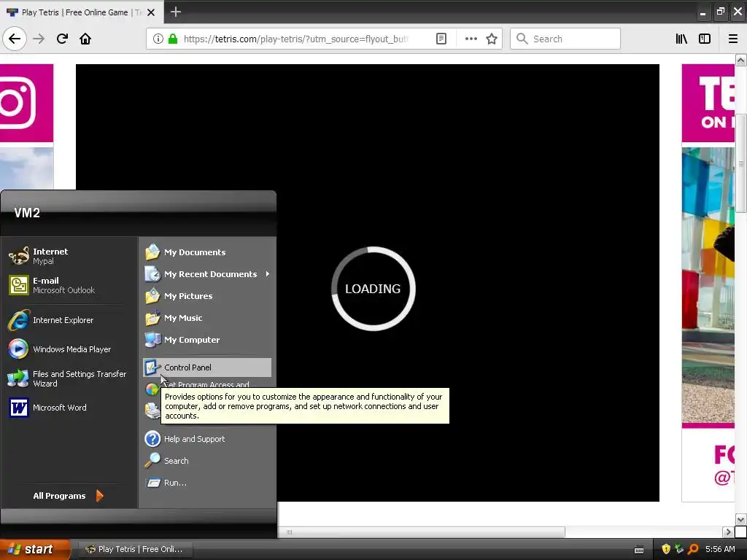Open My Documents folder
The height and width of the screenshot is (560, 747).
click(207, 252)
